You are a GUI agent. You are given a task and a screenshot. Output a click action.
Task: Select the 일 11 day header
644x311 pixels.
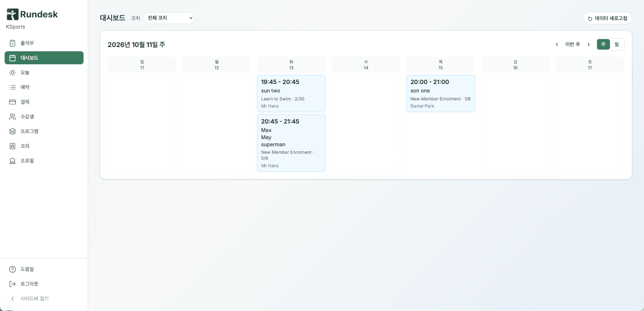click(142, 65)
